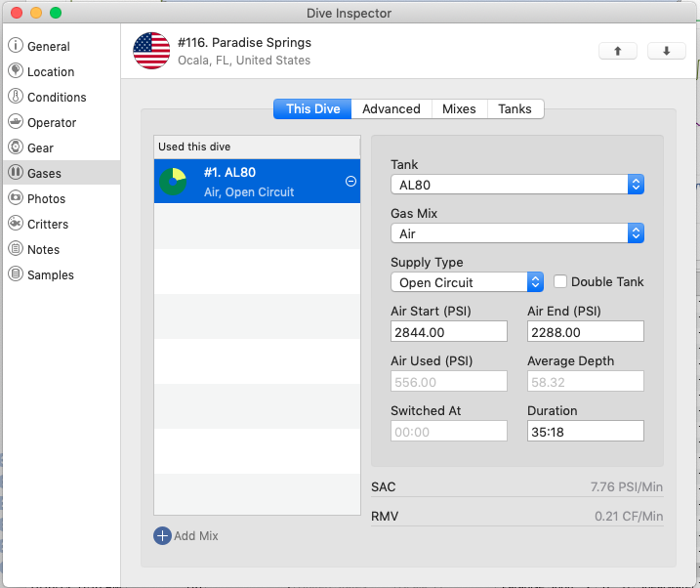Remove AL80 mix using minus circle

click(x=350, y=182)
